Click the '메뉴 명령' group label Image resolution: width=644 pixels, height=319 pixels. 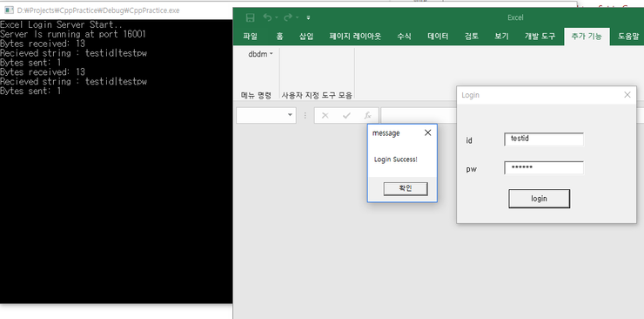256,95
